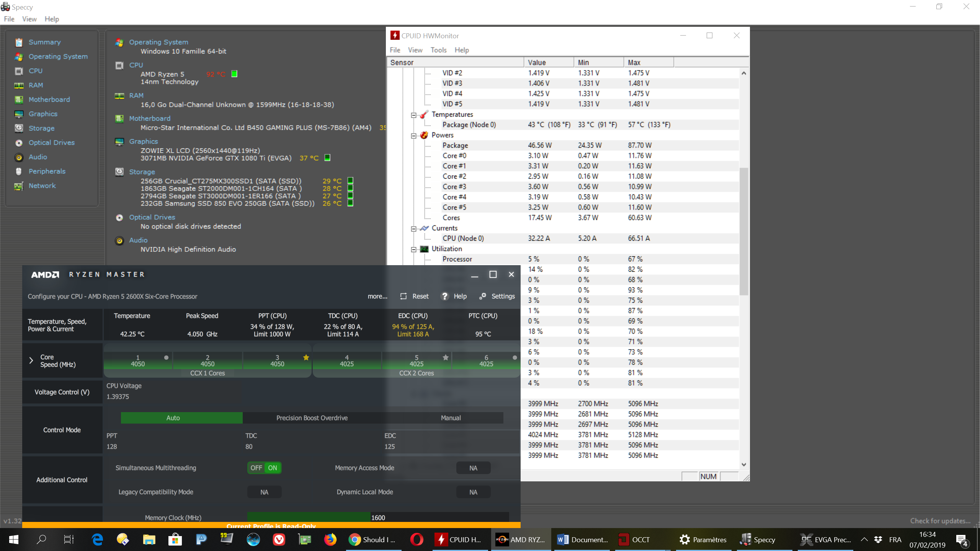
Task: Click gold star on core 3
Action: [306, 357]
